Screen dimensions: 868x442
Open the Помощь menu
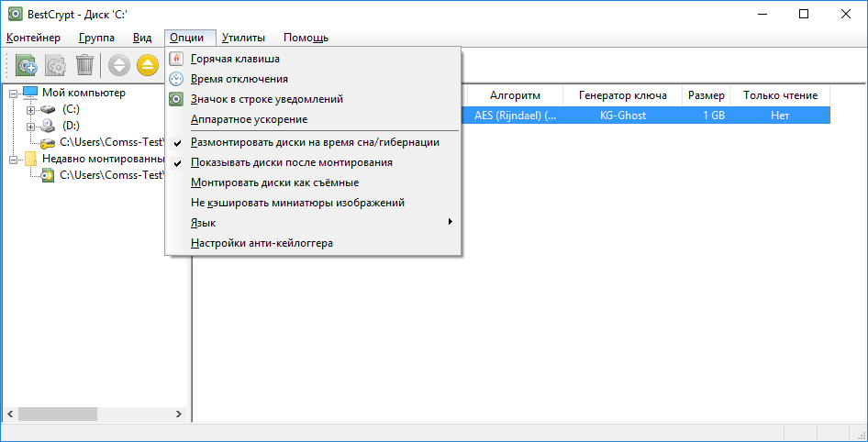point(306,39)
